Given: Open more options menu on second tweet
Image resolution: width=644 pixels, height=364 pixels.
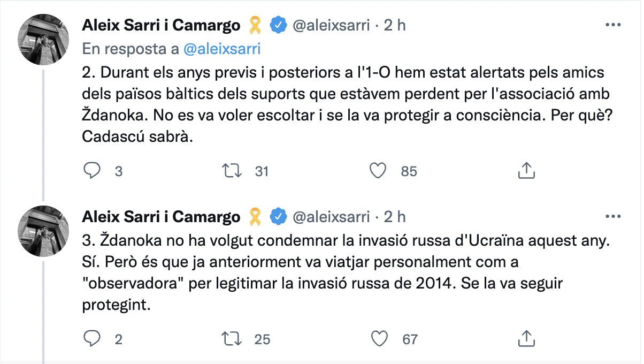Looking at the screenshot, I should (x=612, y=216).
